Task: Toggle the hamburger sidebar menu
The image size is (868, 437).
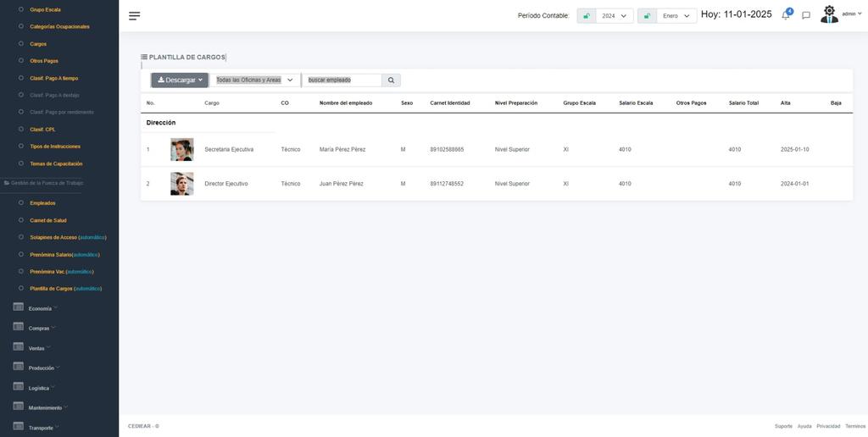Action: [x=134, y=15]
